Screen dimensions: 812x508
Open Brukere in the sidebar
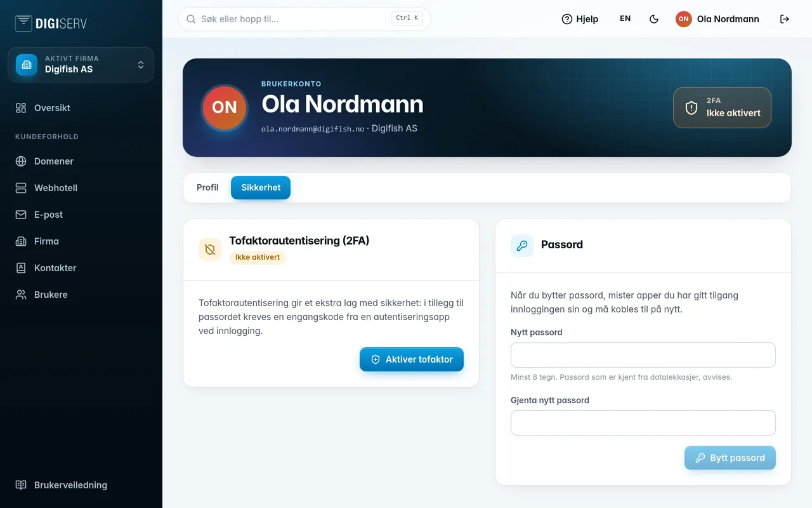[81, 295]
